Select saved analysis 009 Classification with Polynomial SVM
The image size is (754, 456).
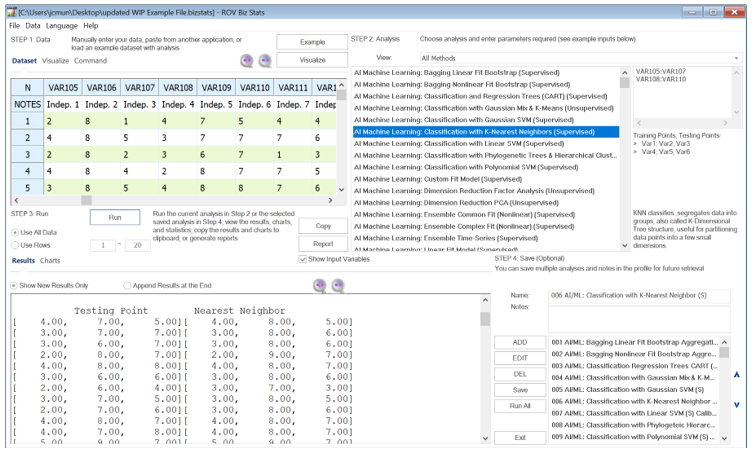tap(634, 437)
